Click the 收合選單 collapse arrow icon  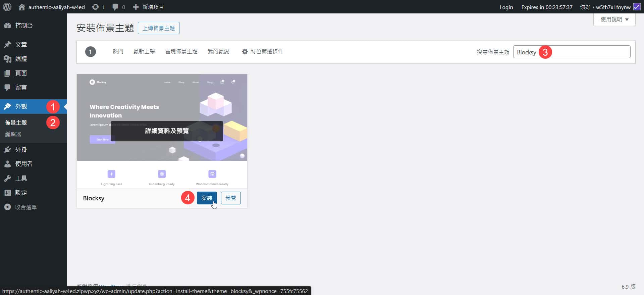pos(7,207)
